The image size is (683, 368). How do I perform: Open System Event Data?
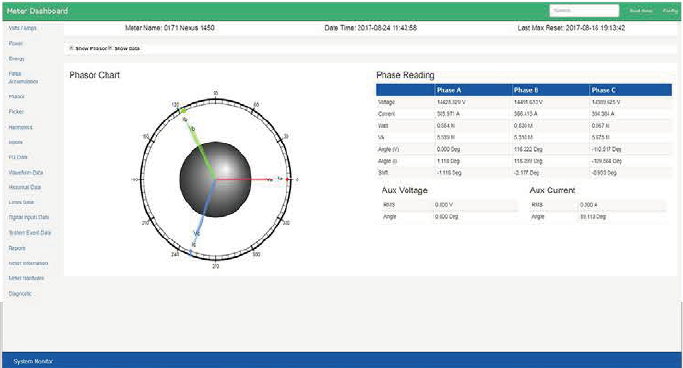pyautogui.click(x=30, y=233)
